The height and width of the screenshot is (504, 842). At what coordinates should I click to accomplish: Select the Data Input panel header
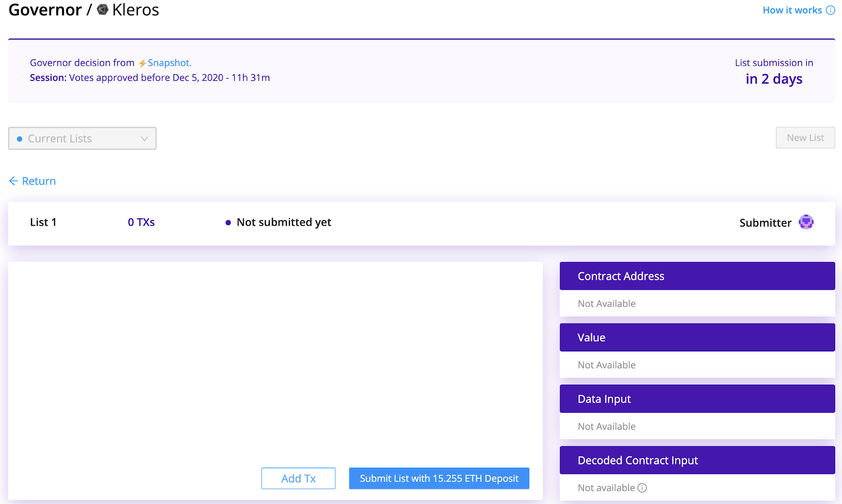[x=697, y=399]
